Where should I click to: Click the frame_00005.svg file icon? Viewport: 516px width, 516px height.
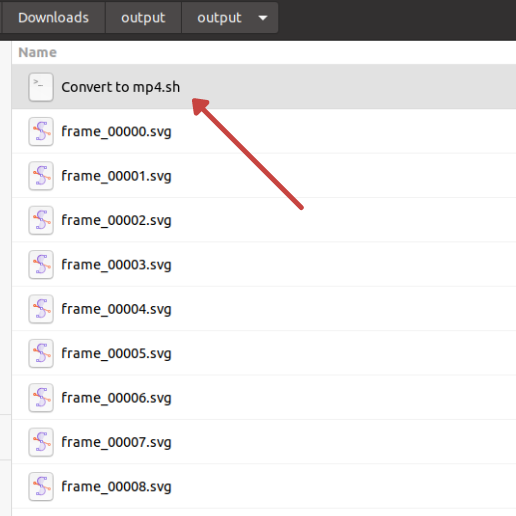coord(41,353)
